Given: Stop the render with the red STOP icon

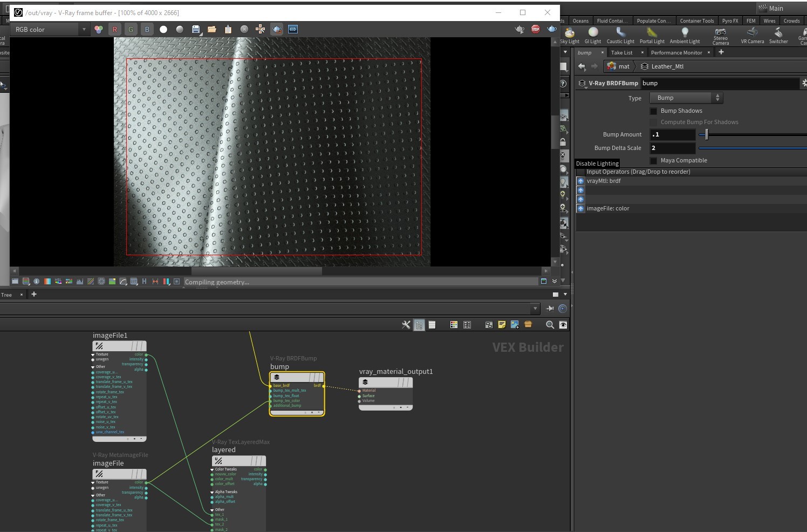Looking at the screenshot, I should click(536, 29).
